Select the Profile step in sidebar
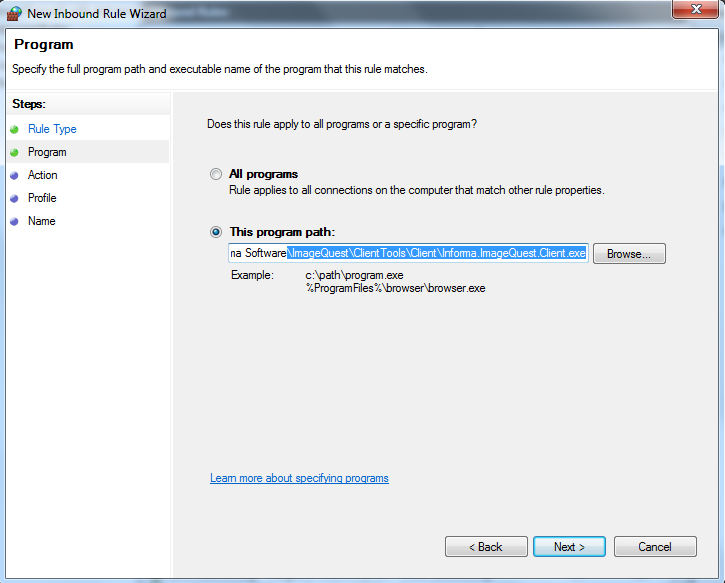The width and height of the screenshot is (725, 583). (x=42, y=198)
